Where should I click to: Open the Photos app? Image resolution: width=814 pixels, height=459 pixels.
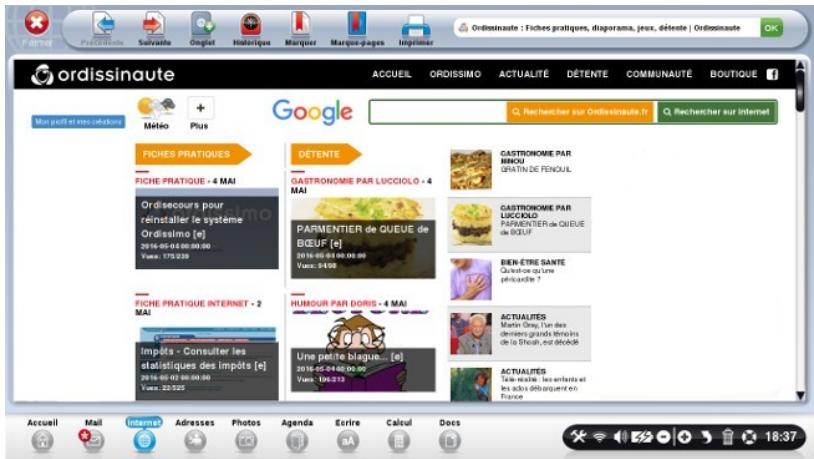click(x=246, y=435)
